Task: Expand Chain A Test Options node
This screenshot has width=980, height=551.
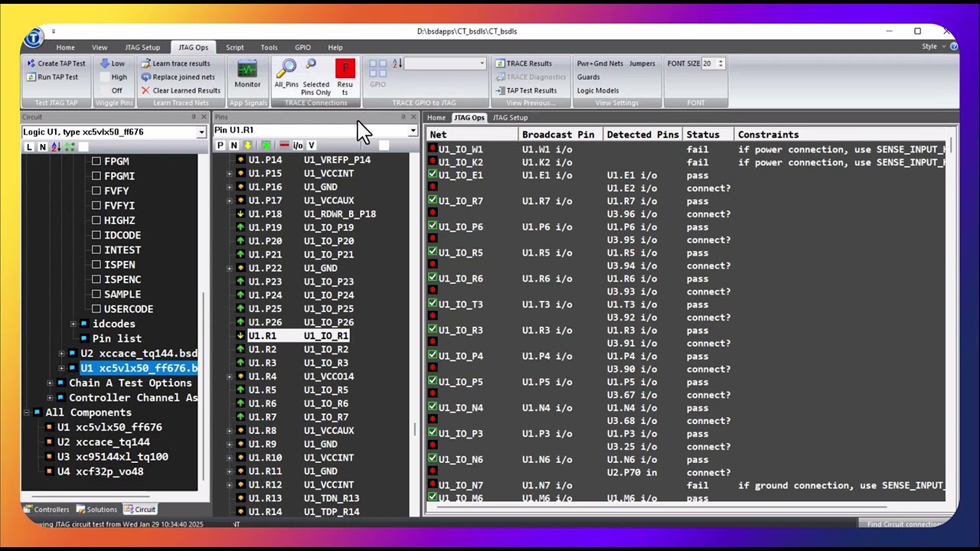Action: click(x=50, y=383)
